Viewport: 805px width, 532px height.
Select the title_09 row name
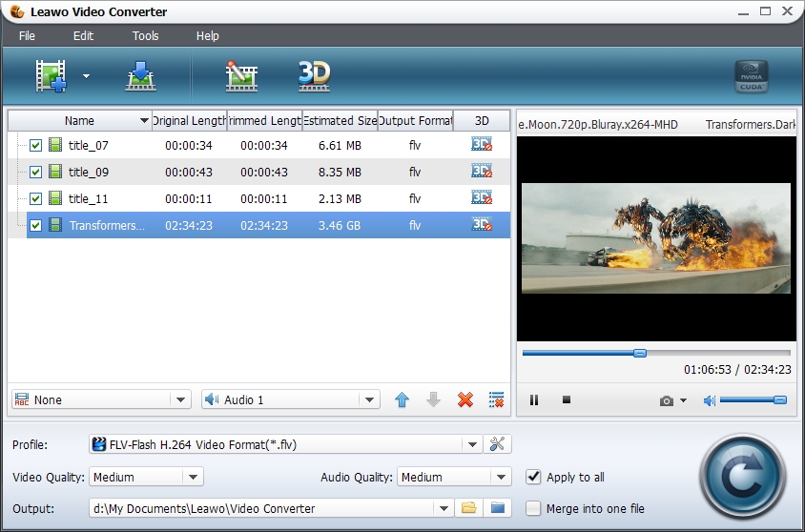pyautogui.click(x=89, y=172)
